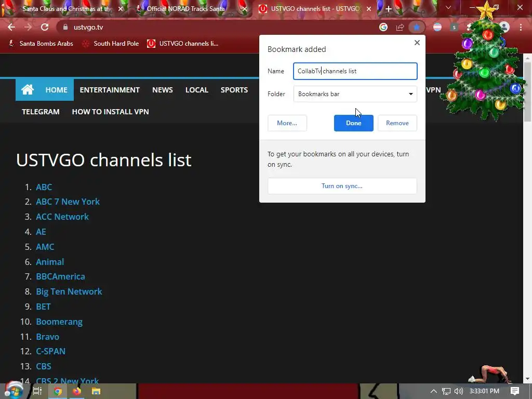Expand the Folder dropdown showing Bookmarks bar
Screen dimensions: 532x399
355,94
